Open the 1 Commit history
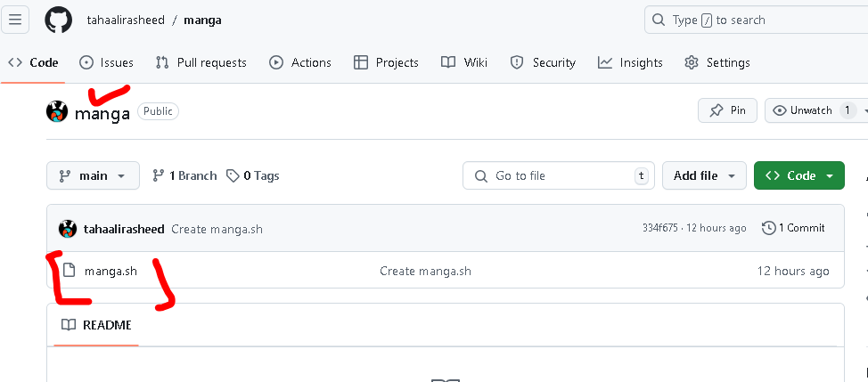868x382 pixels. (x=793, y=228)
